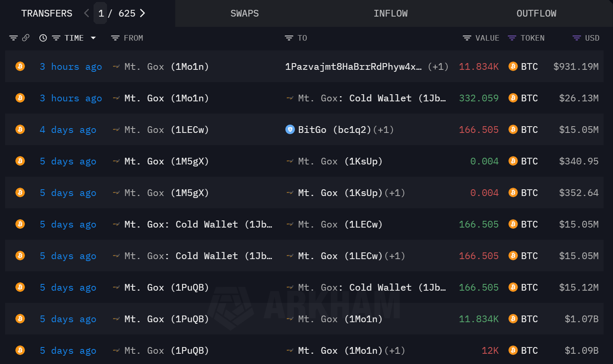Open the TO column filter
613x364 pixels.
(289, 38)
